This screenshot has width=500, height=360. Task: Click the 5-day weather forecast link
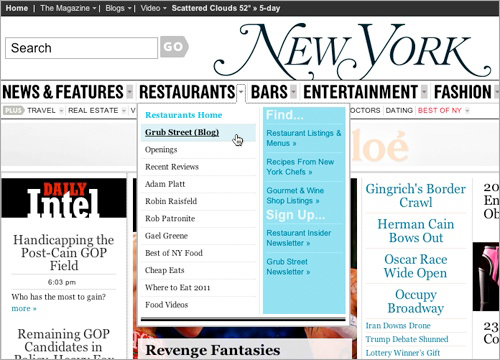(269, 8)
